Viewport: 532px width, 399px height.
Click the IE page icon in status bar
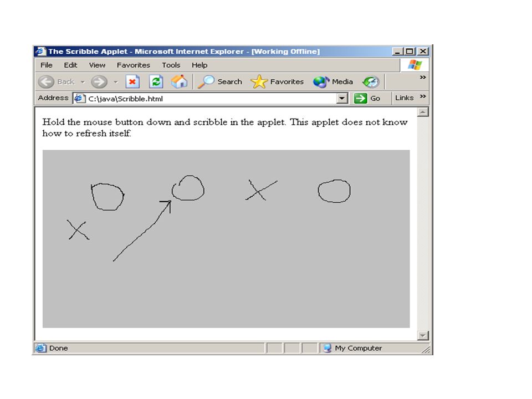click(40, 348)
